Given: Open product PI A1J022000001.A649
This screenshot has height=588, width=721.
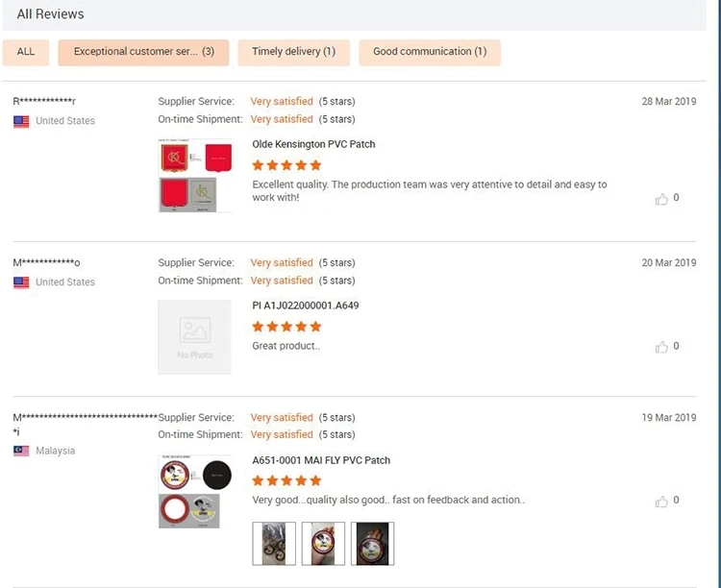Looking at the screenshot, I should tap(306, 306).
